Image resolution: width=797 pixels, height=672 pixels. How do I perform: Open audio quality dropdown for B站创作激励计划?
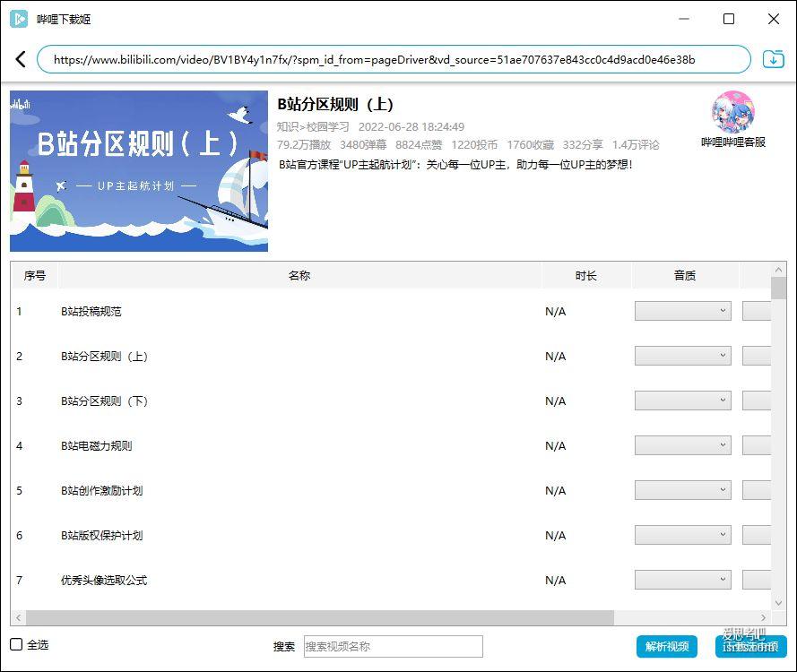pos(682,489)
